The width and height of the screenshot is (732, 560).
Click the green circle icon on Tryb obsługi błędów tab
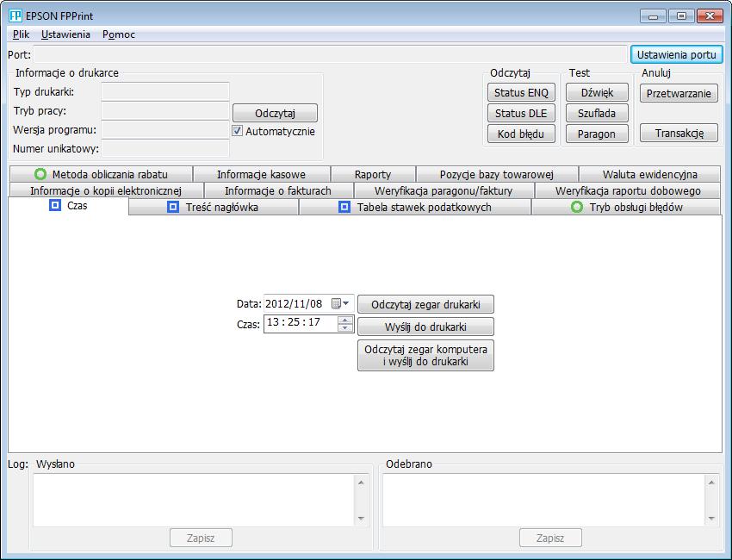tap(577, 207)
